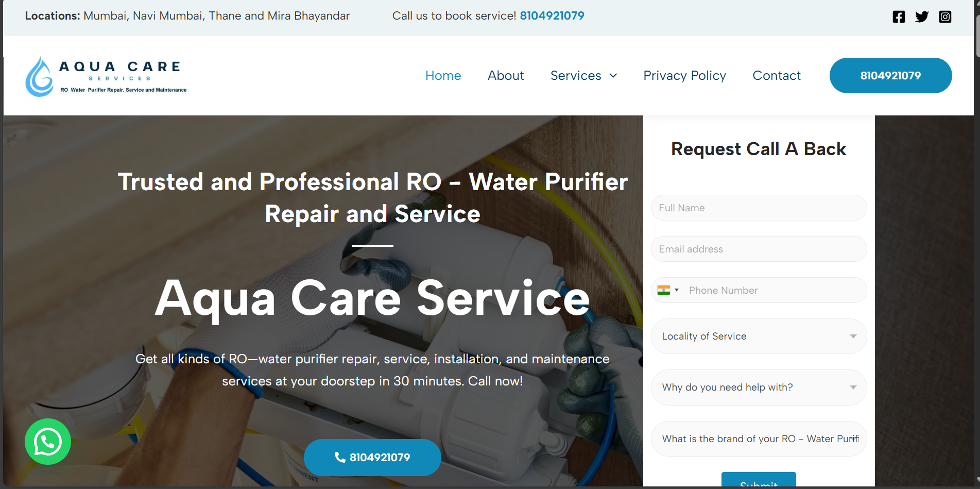Open the Instagram social icon
980x489 pixels.
[945, 16]
